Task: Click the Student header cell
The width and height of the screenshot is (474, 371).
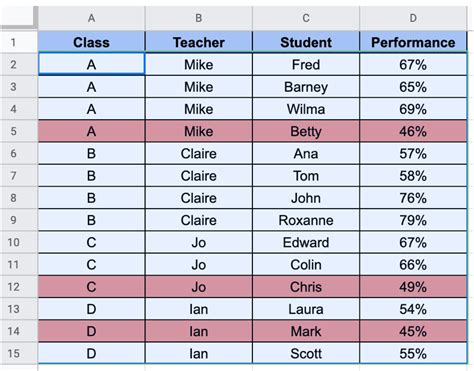Action: [306, 42]
